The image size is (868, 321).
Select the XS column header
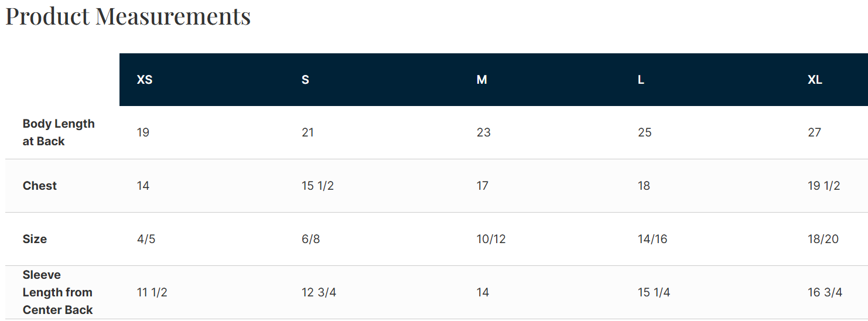tap(145, 80)
